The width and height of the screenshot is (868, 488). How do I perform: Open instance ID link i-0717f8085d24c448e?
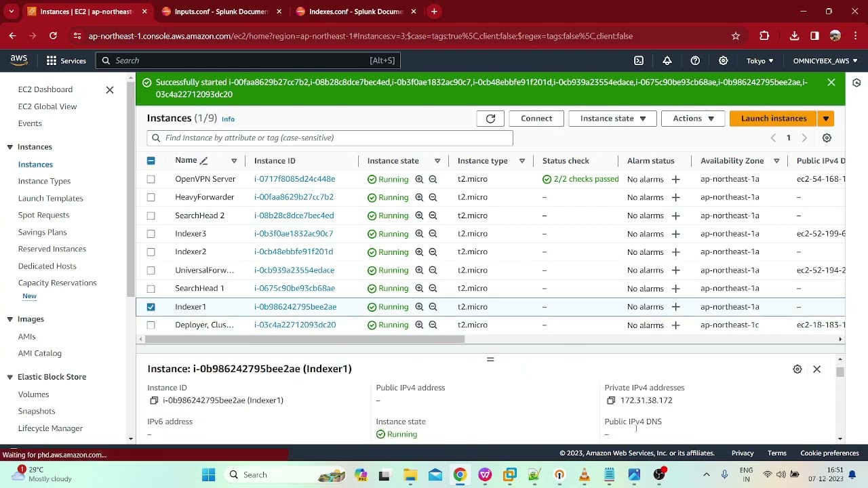pos(294,179)
